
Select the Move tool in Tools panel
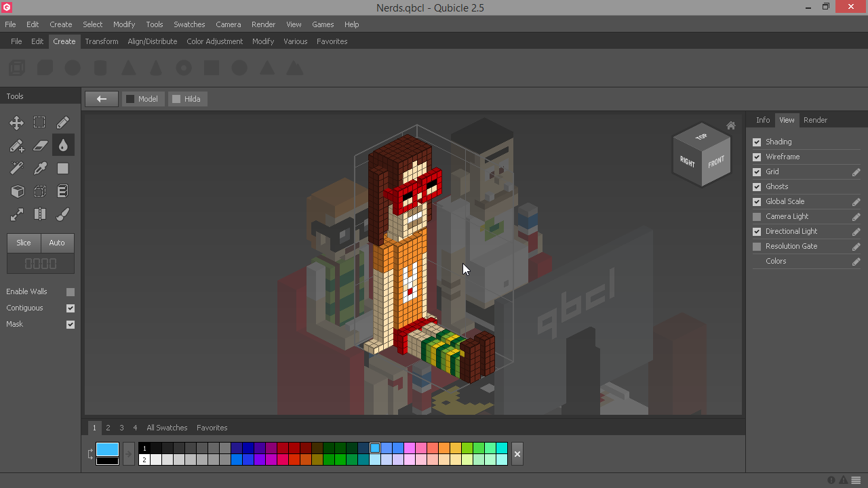(17, 123)
